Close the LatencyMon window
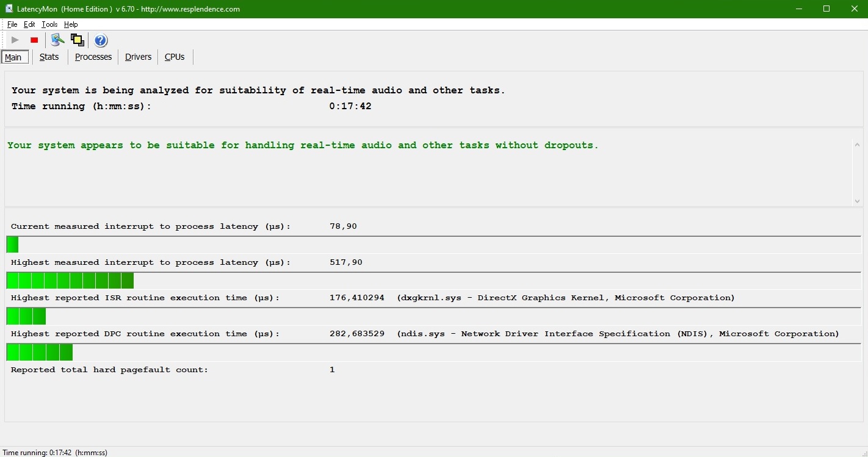 [855, 9]
